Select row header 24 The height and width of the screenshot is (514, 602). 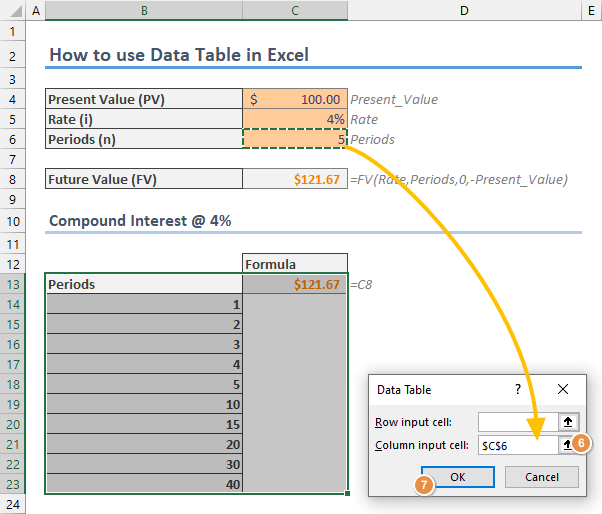12,504
